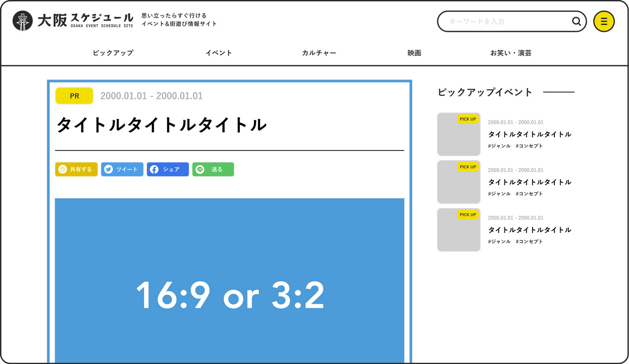Click the yellow PR label badge
629x364 pixels.
coord(74,96)
